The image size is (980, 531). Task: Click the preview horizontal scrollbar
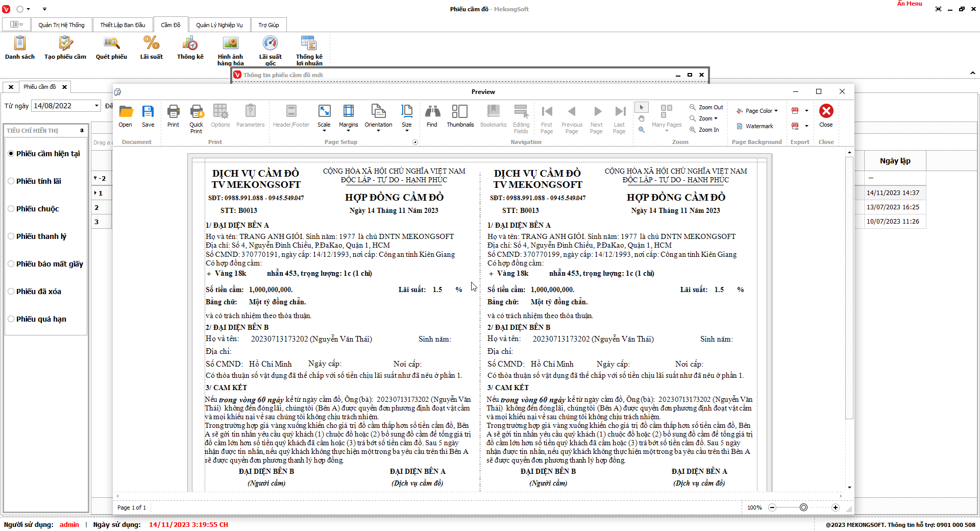pos(479,496)
